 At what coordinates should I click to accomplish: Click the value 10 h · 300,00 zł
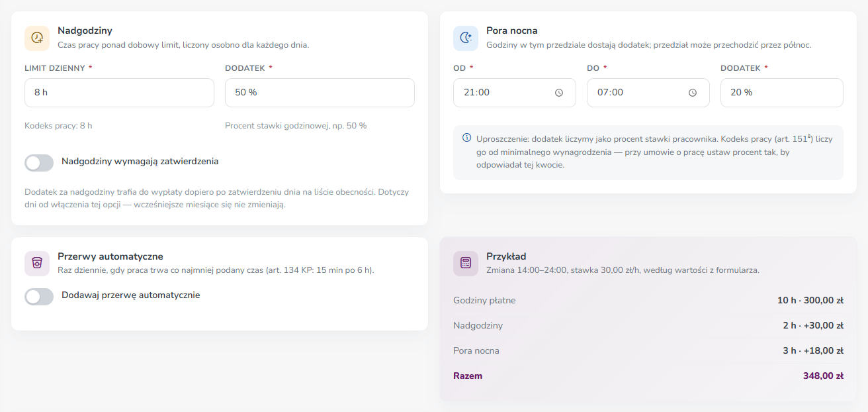tap(810, 301)
